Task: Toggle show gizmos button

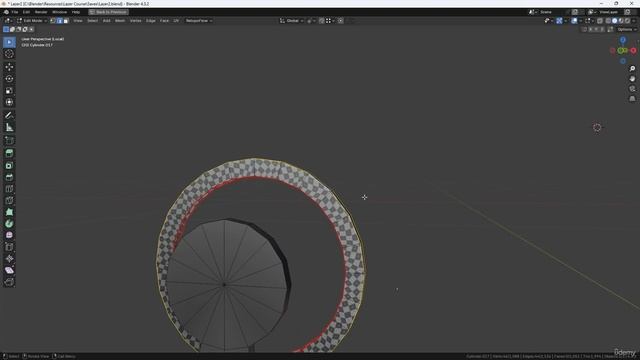Action: tap(560, 20)
